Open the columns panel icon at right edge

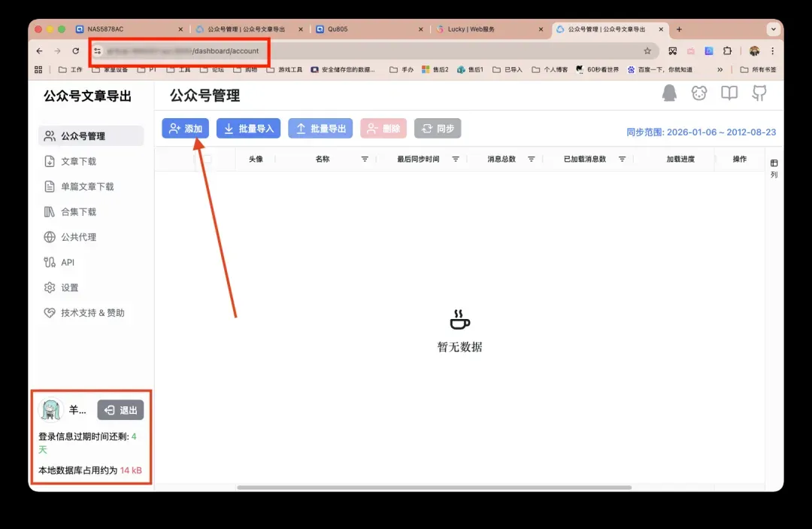(774, 163)
